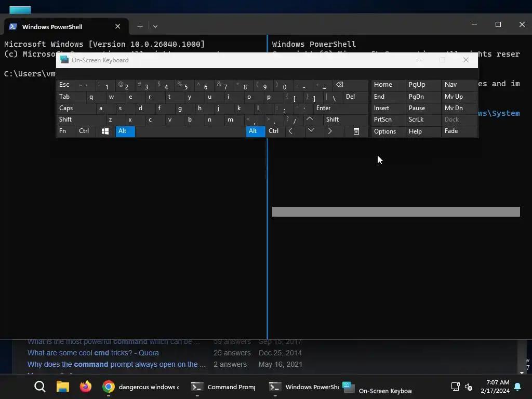Close the Windows PowerShell tab

click(x=118, y=26)
